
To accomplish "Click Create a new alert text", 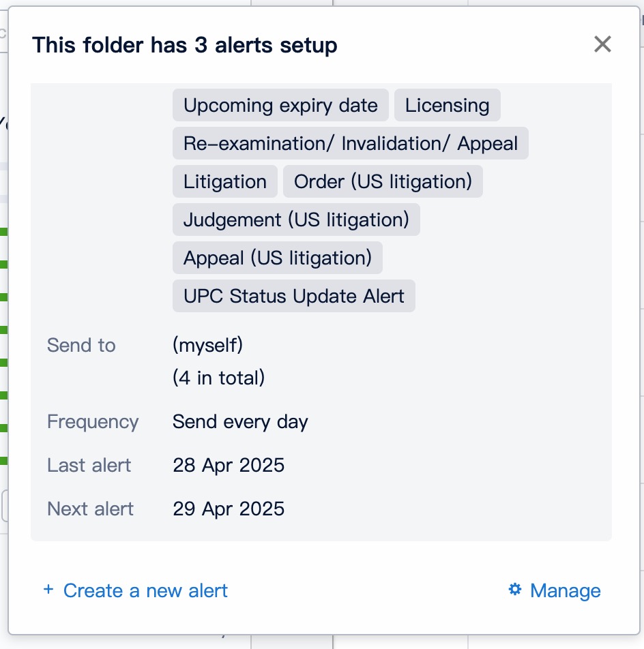I will tap(145, 590).
